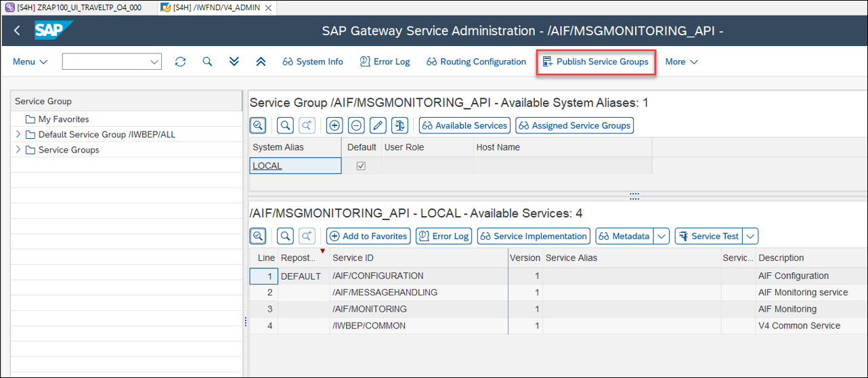Viewport: 868px width, 378px height.
Task: Click the SAP back arrow
Action: [x=17, y=30]
